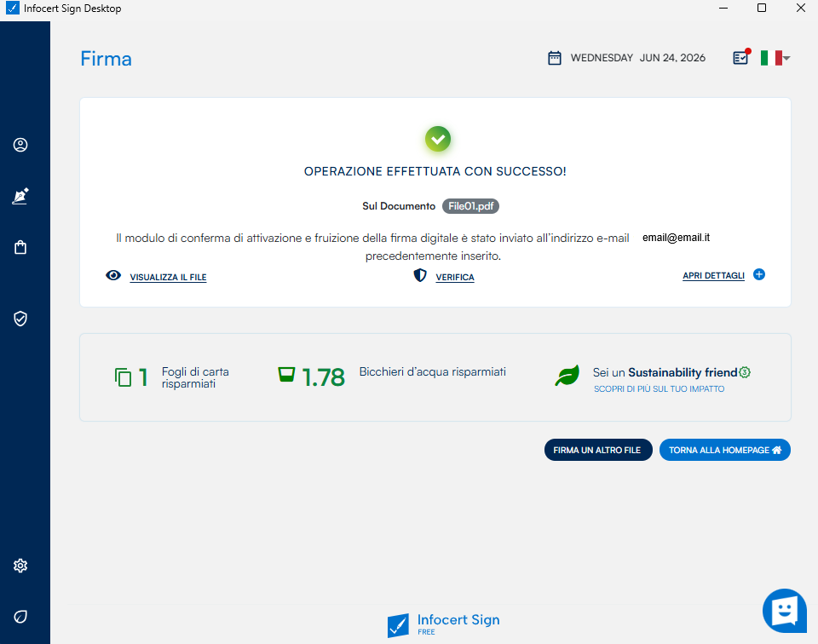818x644 pixels.
Task: Open the chat assistant bubble icon
Action: click(x=785, y=611)
